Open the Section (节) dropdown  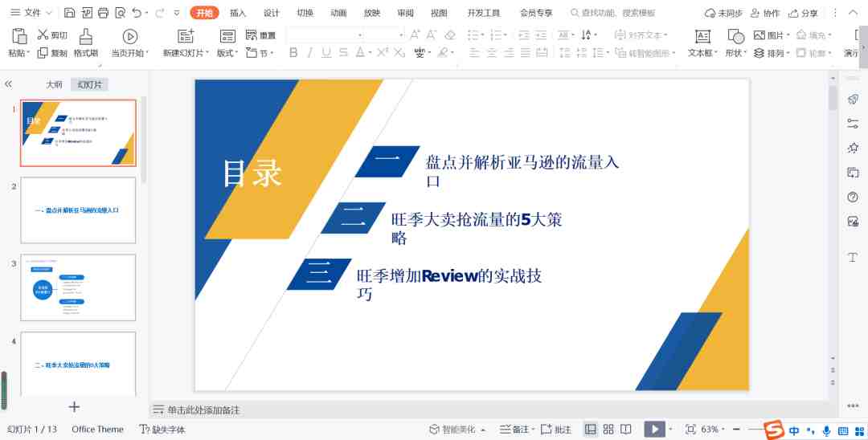pyautogui.click(x=260, y=53)
